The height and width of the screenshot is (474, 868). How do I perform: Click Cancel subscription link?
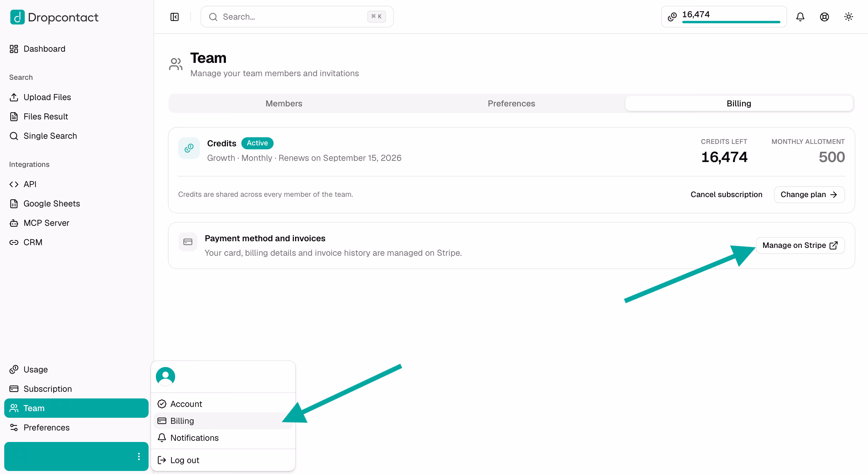point(726,195)
